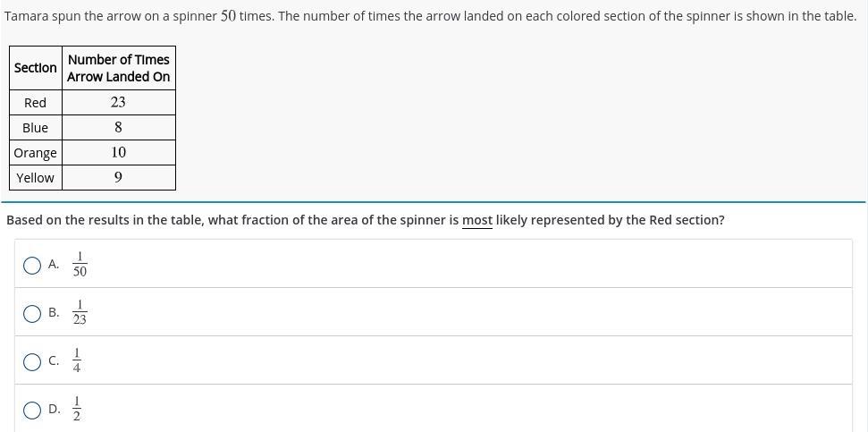This screenshot has width=868, height=432.
Task: Click the fraction 1/23 answer
Action: point(80,313)
